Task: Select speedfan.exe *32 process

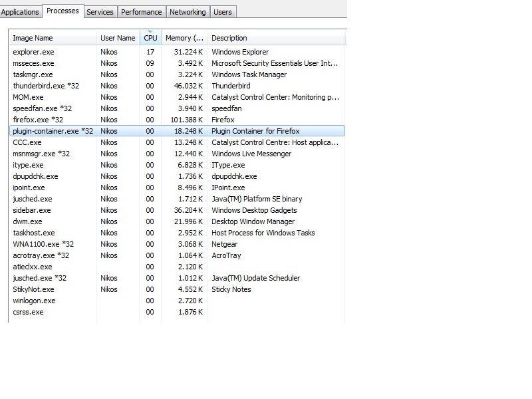Action: click(177, 108)
